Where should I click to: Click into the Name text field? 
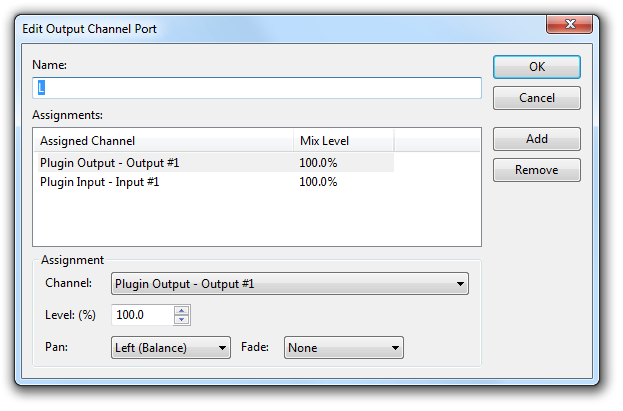[x=257, y=88]
